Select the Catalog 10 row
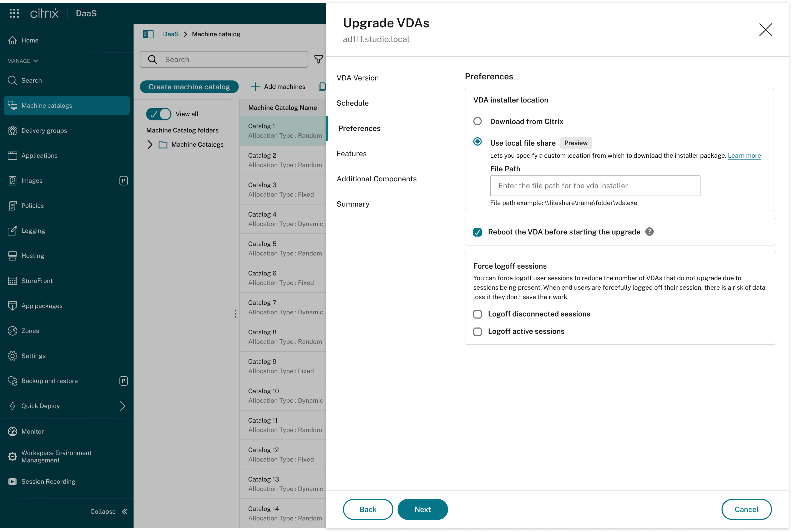 click(x=283, y=396)
